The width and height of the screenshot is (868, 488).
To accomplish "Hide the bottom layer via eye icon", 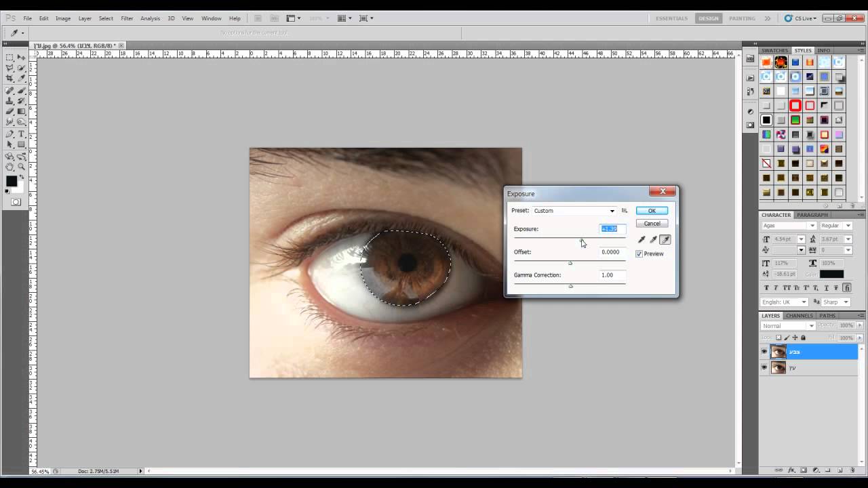I will tap(764, 367).
